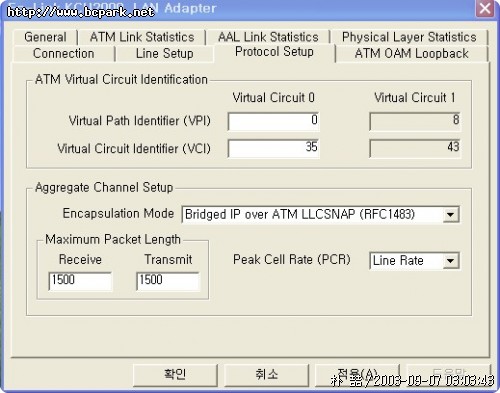Click the Virtual Circuit 0 VCI field
The image size is (500, 393).
pyautogui.click(x=273, y=148)
